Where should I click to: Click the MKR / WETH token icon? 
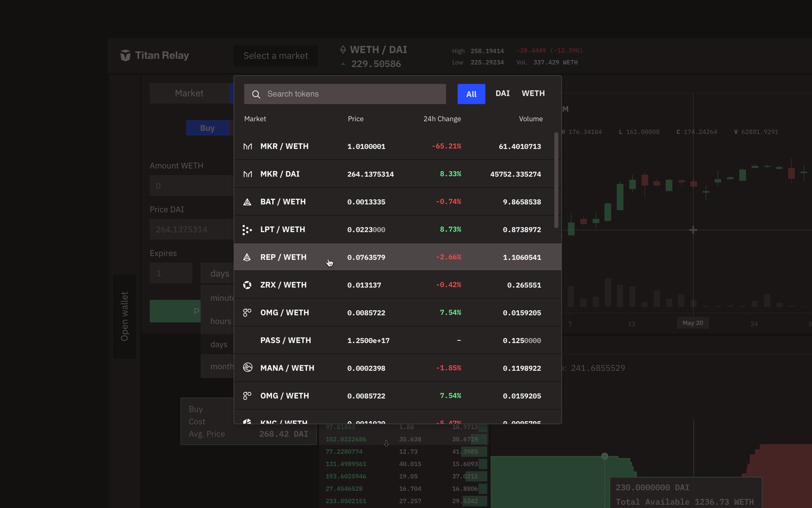tap(248, 146)
